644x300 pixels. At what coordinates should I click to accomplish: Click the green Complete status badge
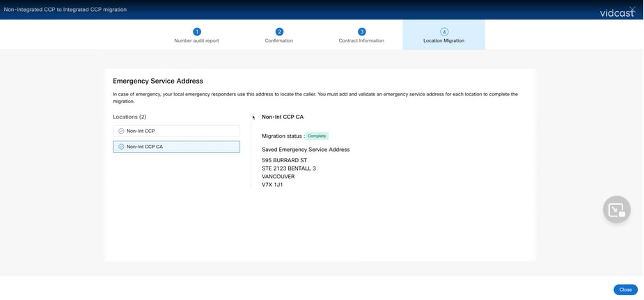[317, 136]
